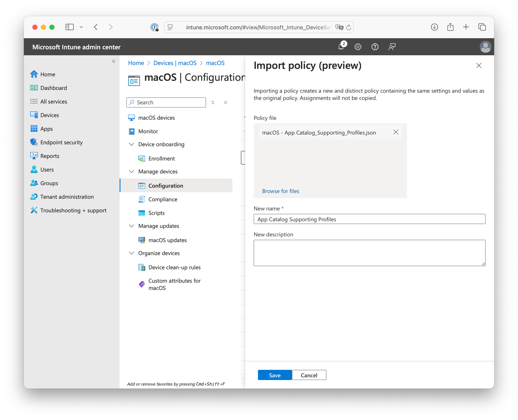
Task: Open the Safari share menu
Action: pyautogui.click(x=450, y=27)
